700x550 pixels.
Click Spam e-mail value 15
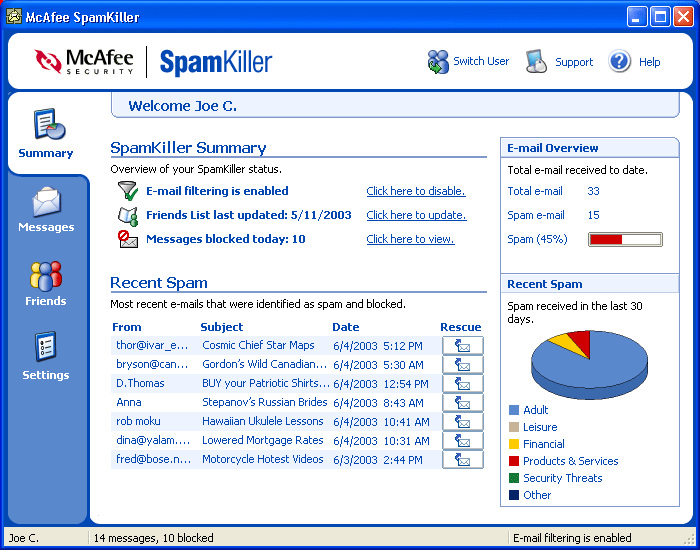593,215
